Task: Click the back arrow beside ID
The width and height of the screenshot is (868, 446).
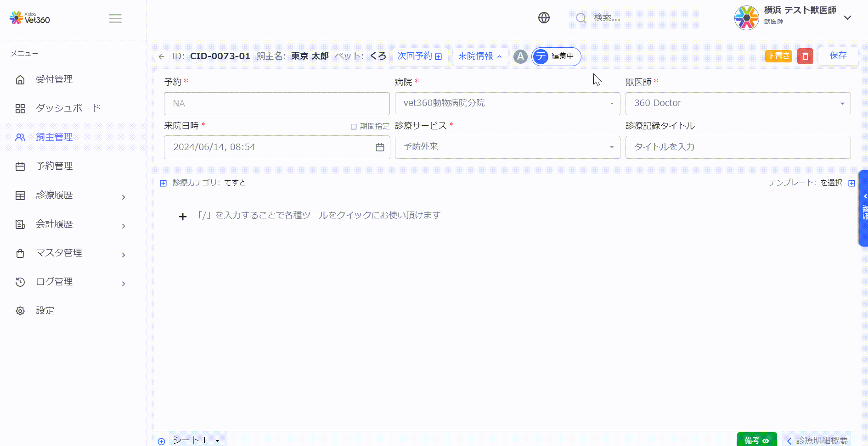Action: pos(161,56)
